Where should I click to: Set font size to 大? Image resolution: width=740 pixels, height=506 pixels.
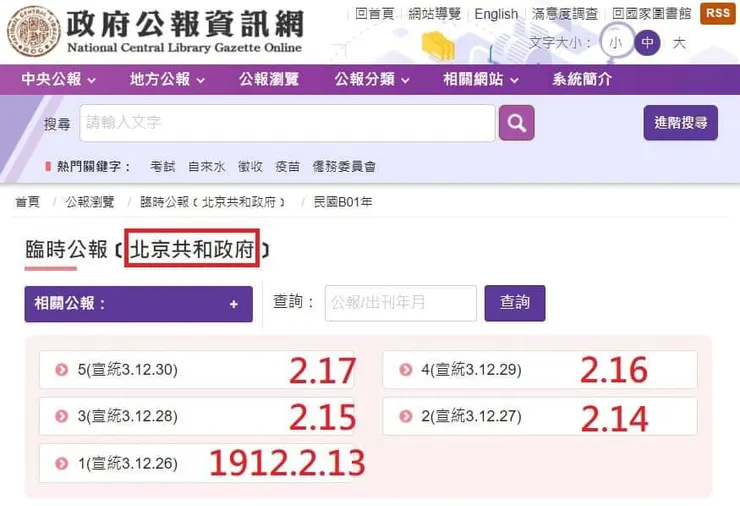coord(679,43)
